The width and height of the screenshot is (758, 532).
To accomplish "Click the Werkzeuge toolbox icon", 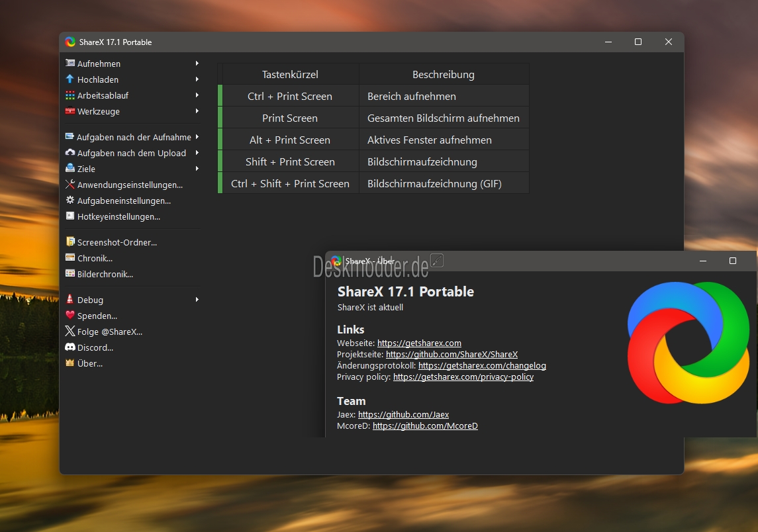I will point(70,111).
